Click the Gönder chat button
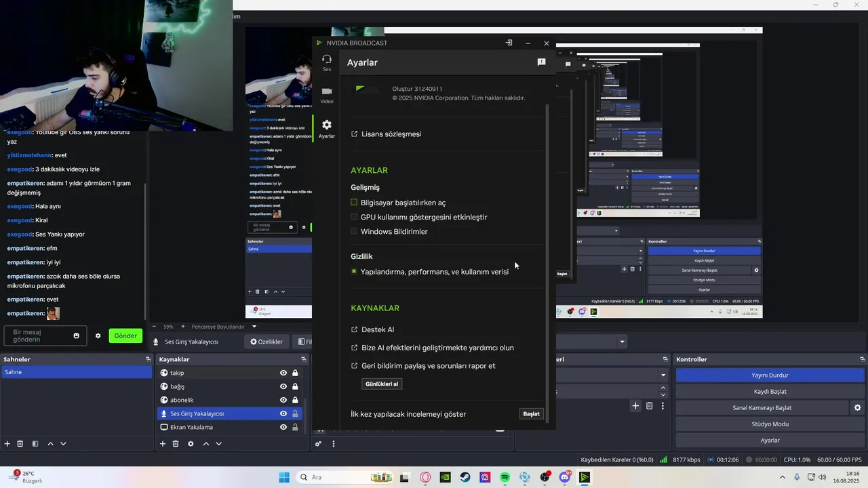The width and height of the screenshot is (868, 488). [x=125, y=335]
